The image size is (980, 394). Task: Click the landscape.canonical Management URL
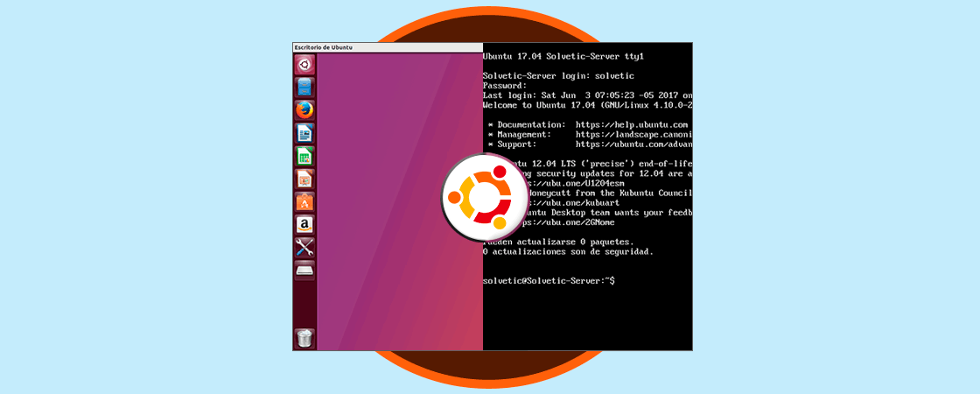633,135
